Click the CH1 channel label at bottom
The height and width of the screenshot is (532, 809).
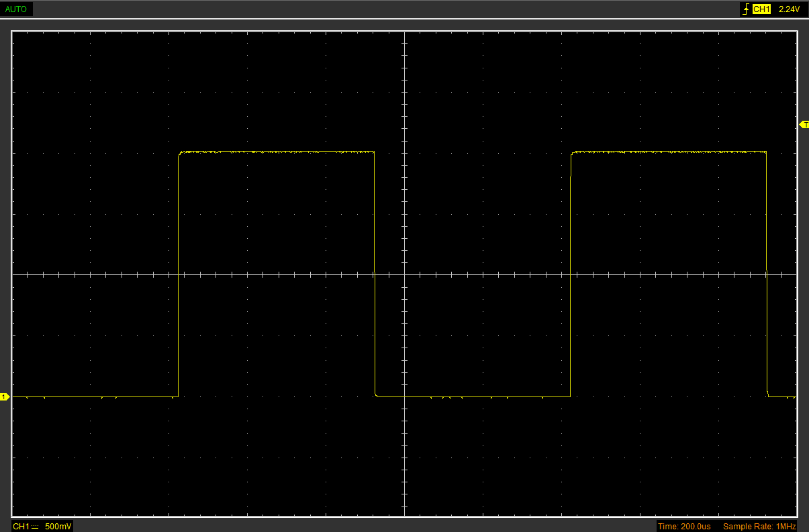coord(21,527)
